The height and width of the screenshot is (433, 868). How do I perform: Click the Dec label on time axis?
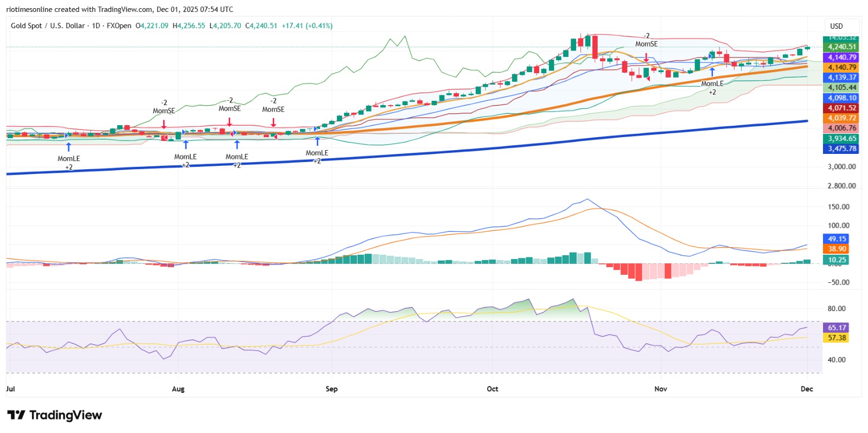click(807, 389)
